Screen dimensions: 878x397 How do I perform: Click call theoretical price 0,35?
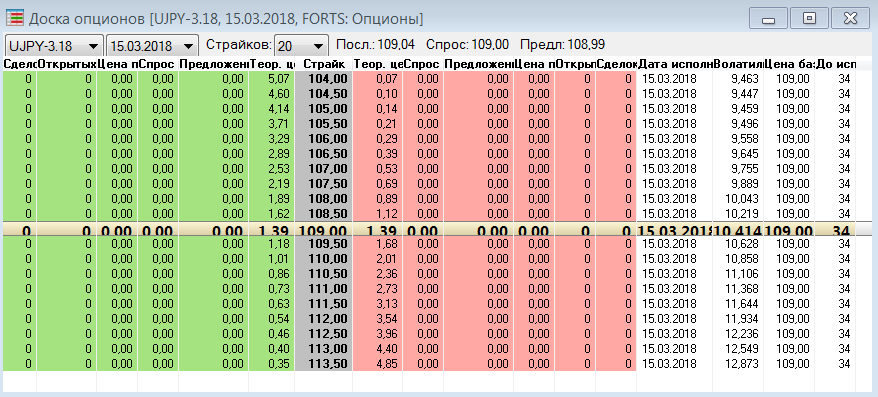272,363
